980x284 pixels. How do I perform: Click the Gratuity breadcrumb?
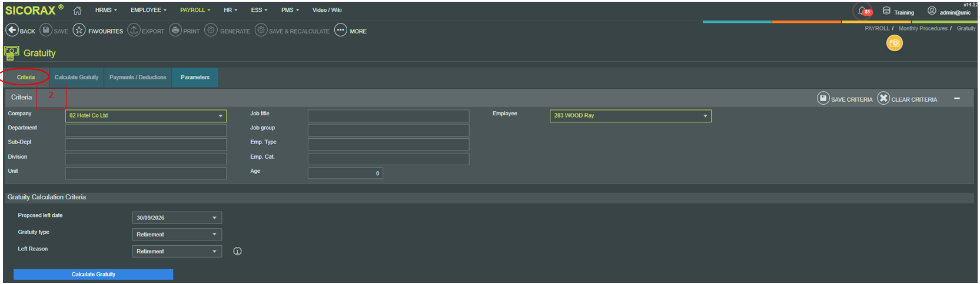[x=966, y=28]
